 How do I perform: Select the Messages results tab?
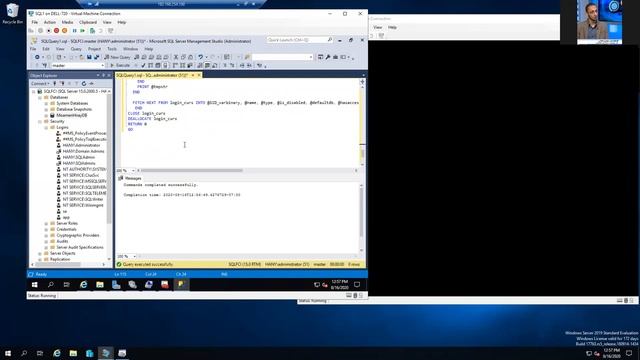[130, 178]
